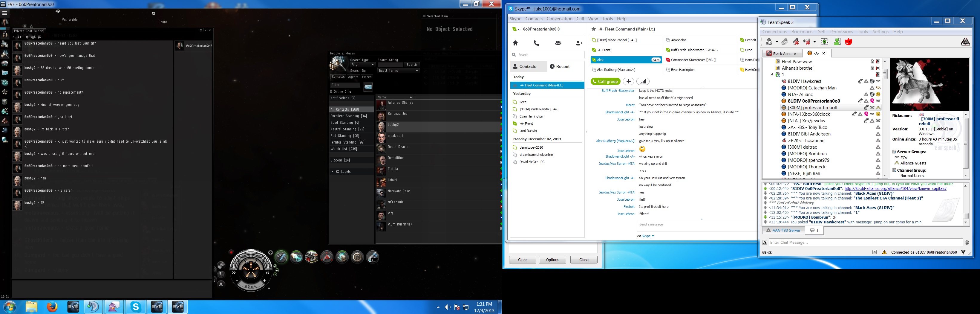Screen dimensions: 980x314
Task: Click the triangle alliance logo in TeamSpeak toolbar
Action: pos(965,42)
